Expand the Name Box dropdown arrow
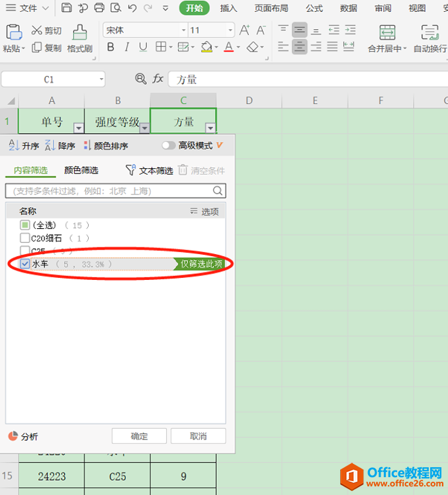Screen dimensions: 448x495 tap(101, 79)
